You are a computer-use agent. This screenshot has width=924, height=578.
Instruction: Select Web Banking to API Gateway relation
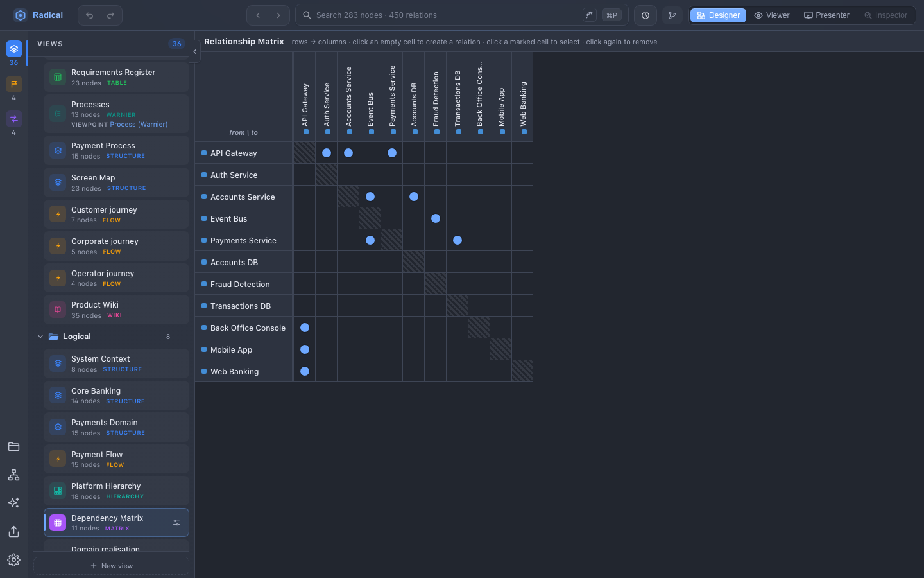pos(305,371)
